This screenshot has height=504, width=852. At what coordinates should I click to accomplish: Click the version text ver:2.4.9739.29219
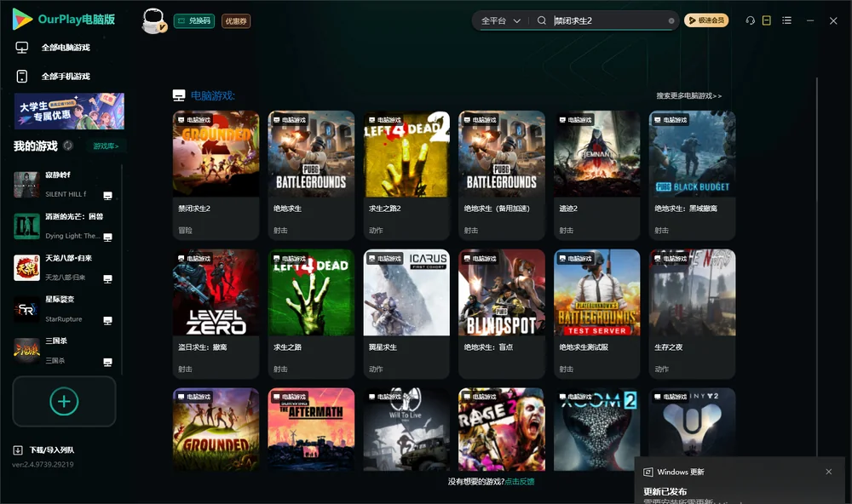(43, 464)
